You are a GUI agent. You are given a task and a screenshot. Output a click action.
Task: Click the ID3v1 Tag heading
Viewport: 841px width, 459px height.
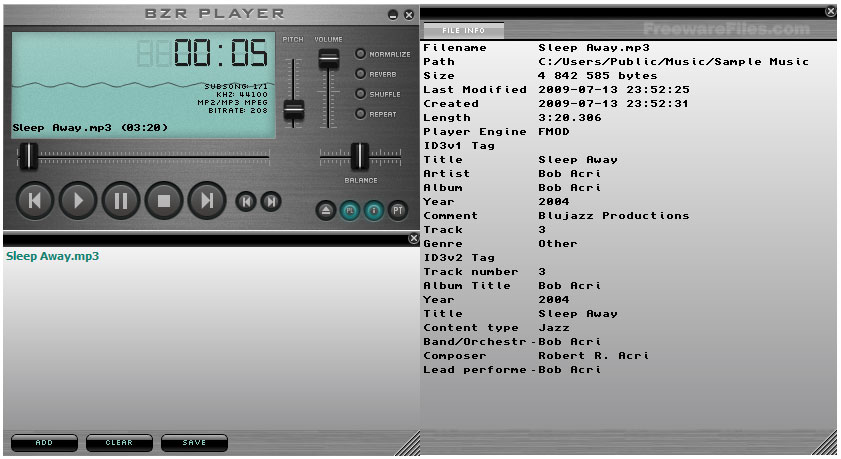[459, 145]
